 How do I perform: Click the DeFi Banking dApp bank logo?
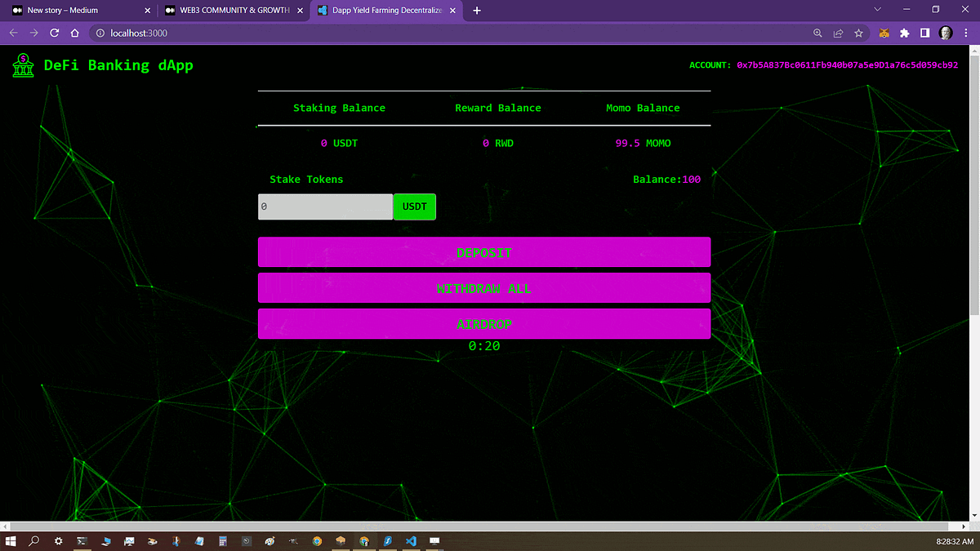(22, 65)
